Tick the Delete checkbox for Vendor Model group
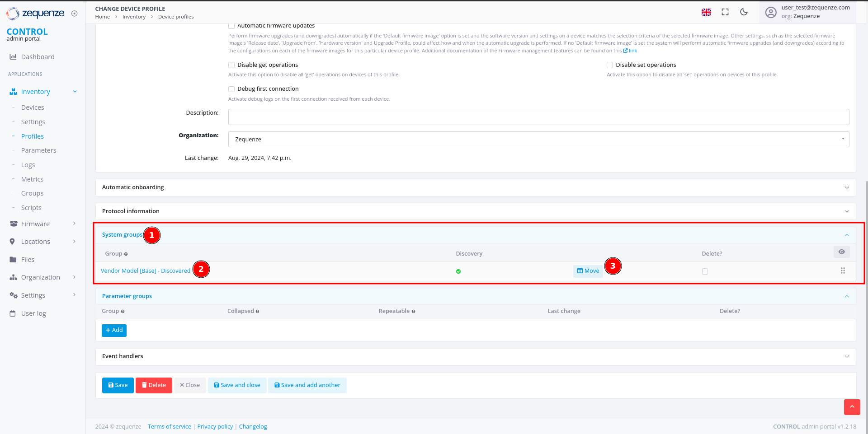Screen dimensions: 868x434 click(705, 271)
